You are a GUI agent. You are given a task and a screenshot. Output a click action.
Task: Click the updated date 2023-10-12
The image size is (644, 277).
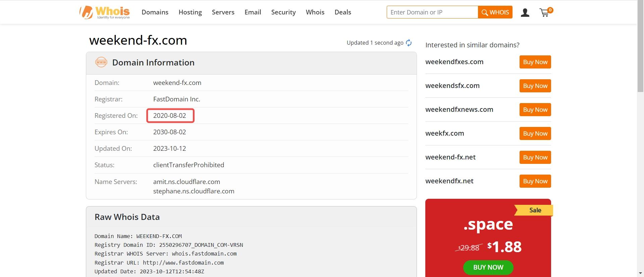pyautogui.click(x=170, y=148)
